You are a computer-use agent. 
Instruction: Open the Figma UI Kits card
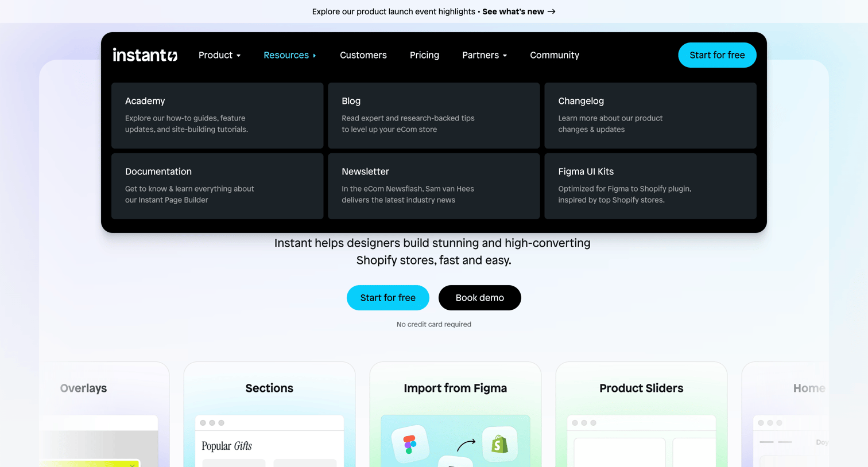(x=650, y=186)
